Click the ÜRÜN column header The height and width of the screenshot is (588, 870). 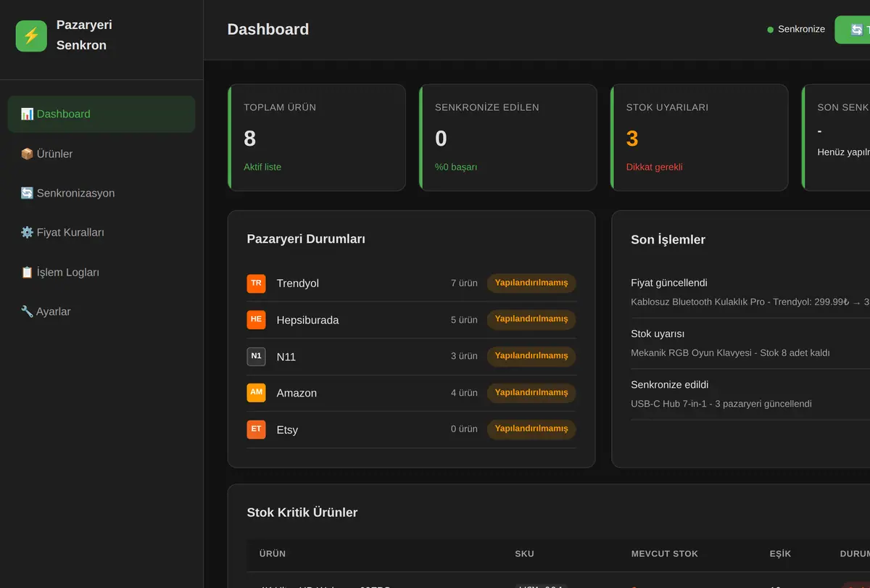click(x=273, y=554)
